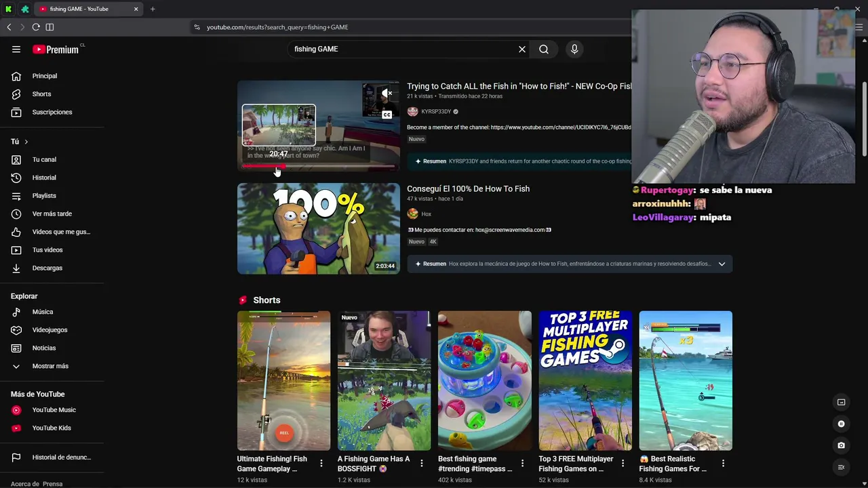Open the Best fishing game toy short
The height and width of the screenshot is (488, 868).
pos(484,381)
